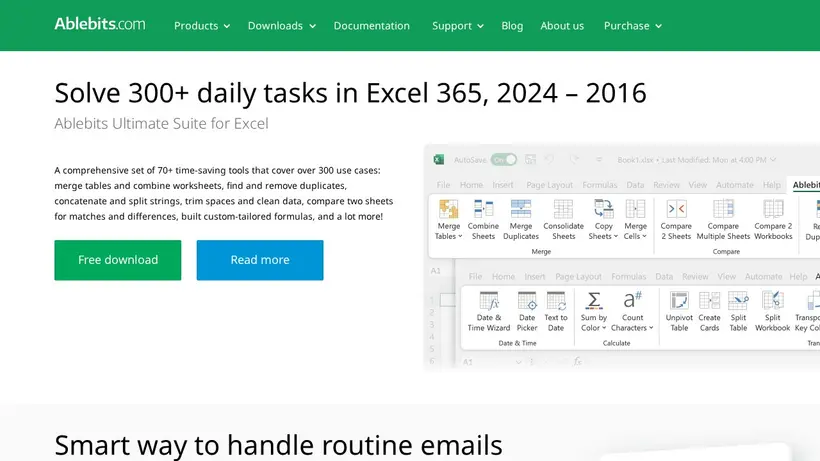This screenshot has height=461, width=820.
Task: Click the Ablebits Ultimate Suite for Excel subtitle
Action: pos(161,123)
